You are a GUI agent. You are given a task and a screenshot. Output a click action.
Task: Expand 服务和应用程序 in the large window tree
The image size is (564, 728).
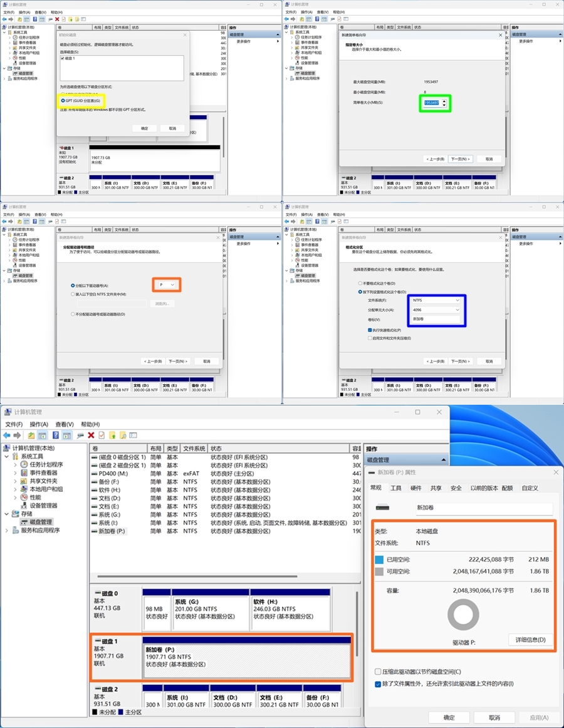(x=6, y=530)
